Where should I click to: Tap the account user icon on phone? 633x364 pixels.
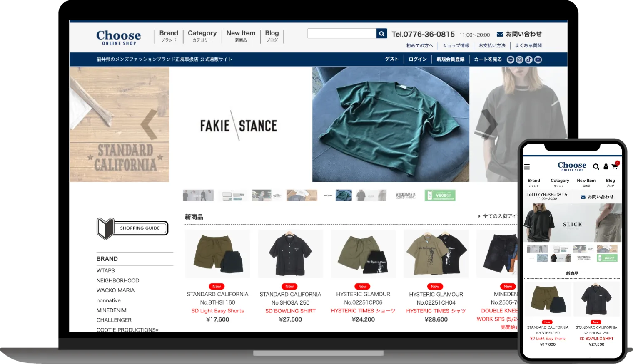click(x=606, y=167)
